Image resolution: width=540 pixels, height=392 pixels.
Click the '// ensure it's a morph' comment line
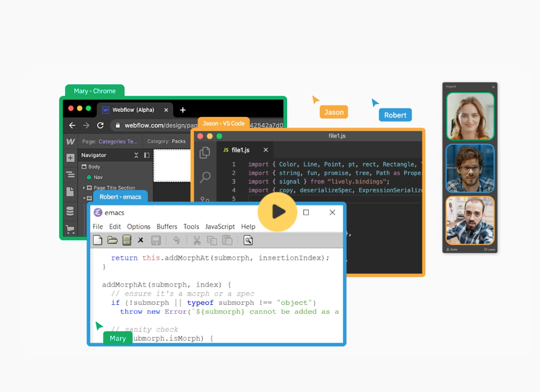click(183, 293)
